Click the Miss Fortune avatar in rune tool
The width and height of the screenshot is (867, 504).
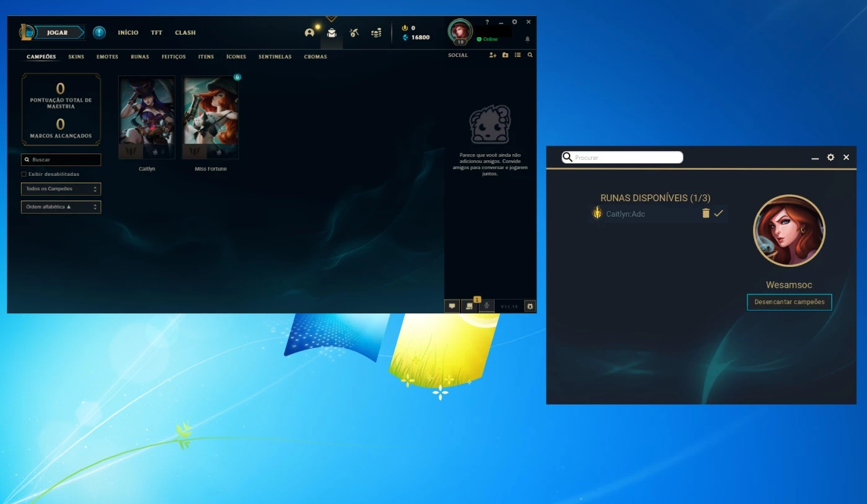(789, 231)
